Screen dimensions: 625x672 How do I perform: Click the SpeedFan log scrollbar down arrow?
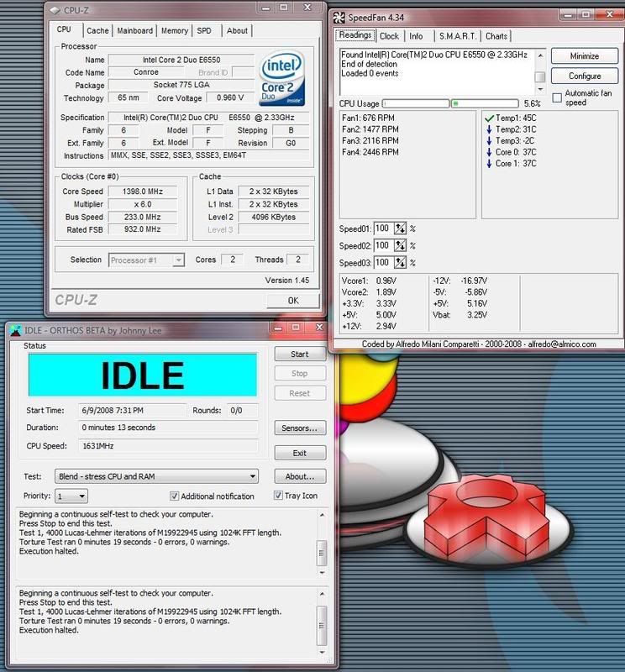coord(540,89)
